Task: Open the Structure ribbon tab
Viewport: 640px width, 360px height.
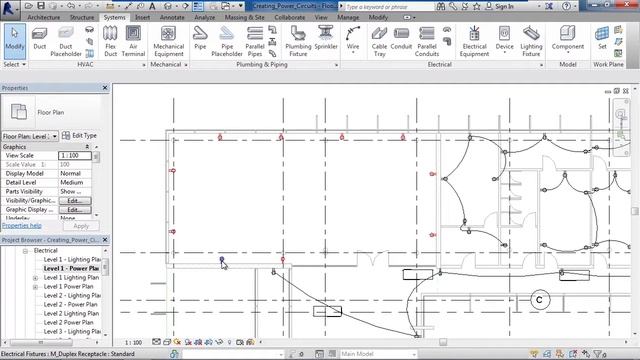Action: click(x=82, y=18)
